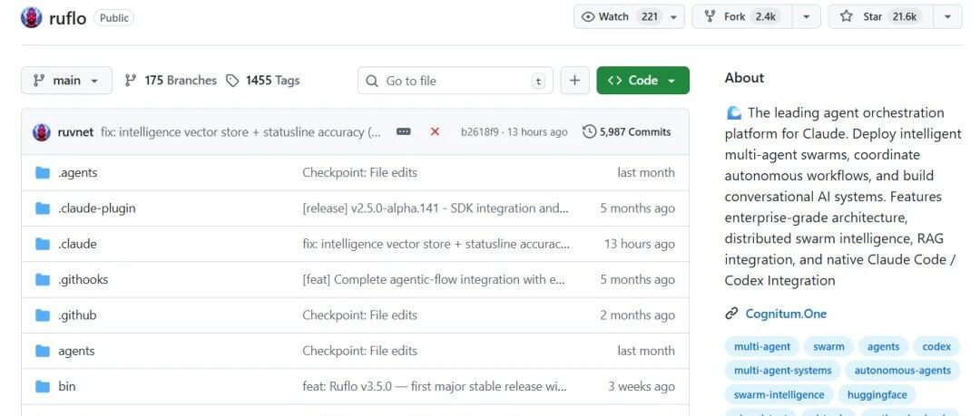The height and width of the screenshot is (416, 980).
Task: Open .agents Checkpoint: File edits commit message
Action: (360, 172)
